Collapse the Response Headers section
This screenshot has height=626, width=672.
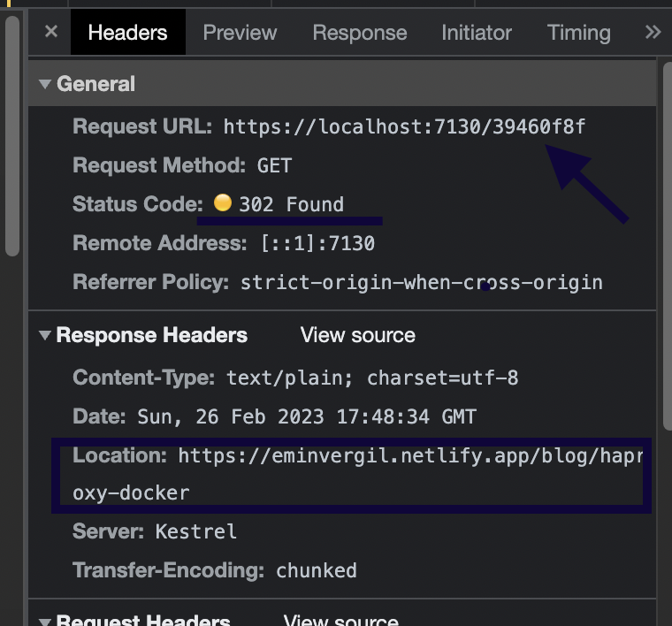coord(44,335)
